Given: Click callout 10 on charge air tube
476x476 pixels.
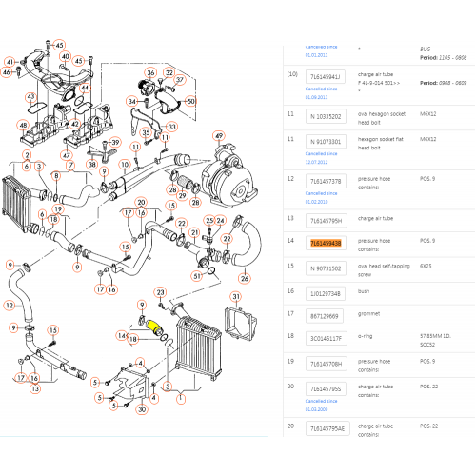Looking at the screenshot, I should click(x=125, y=165).
